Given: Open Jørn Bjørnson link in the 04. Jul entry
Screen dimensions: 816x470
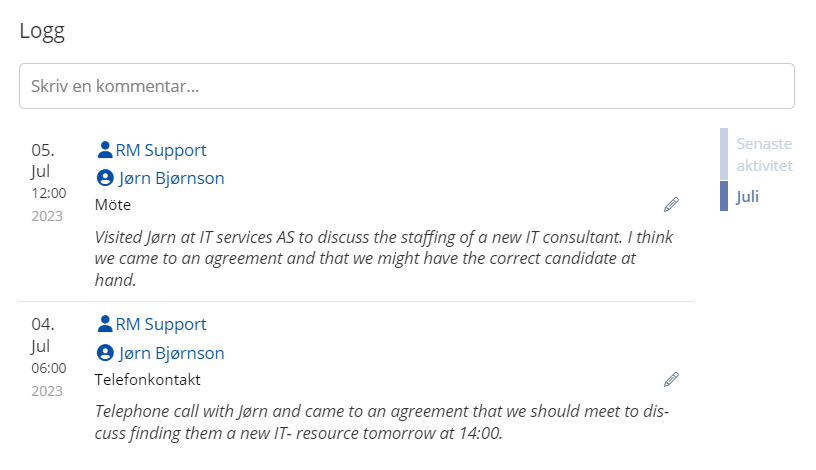Looking at the screenshot, I should click(x=171, y=354).
